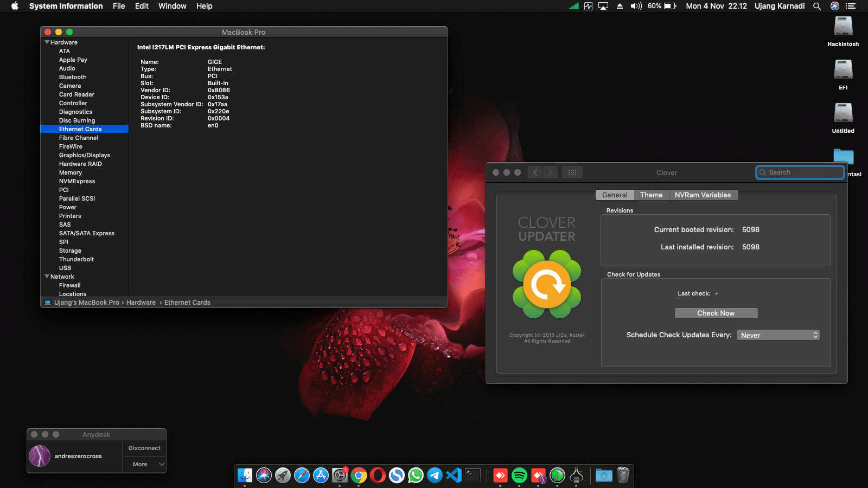Launch Visual Studio Code from dock
This screenshot has width=868, height=488.
(x=454, y=476)
